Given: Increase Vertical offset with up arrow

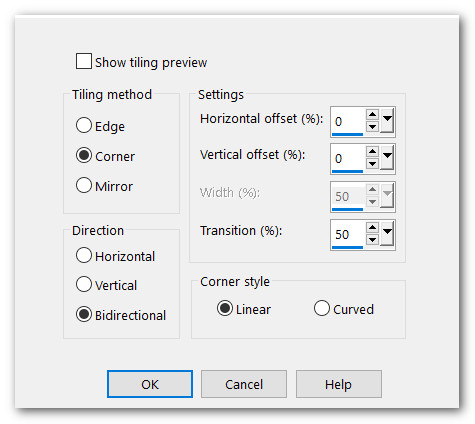Looking at the screenshot, I should (372, 152).
